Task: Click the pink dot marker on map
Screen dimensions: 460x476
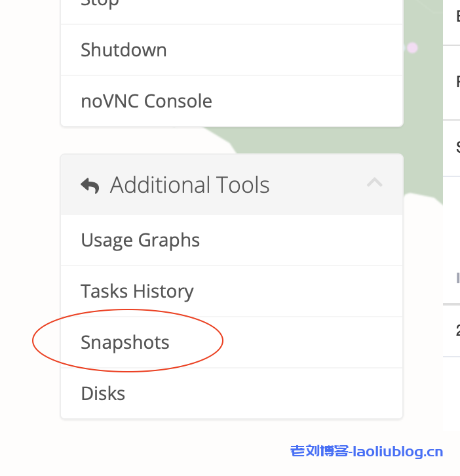Action: 412,47
